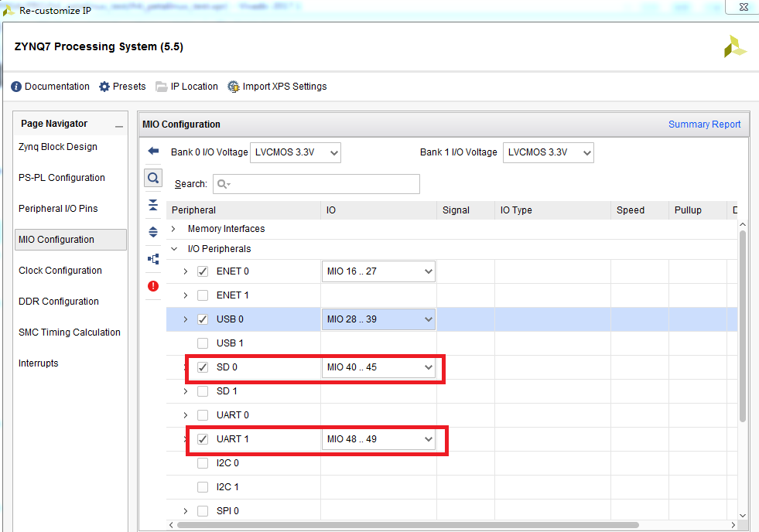Toggle the search magnifier toolbar icon
759x532 pixels.
153,178
